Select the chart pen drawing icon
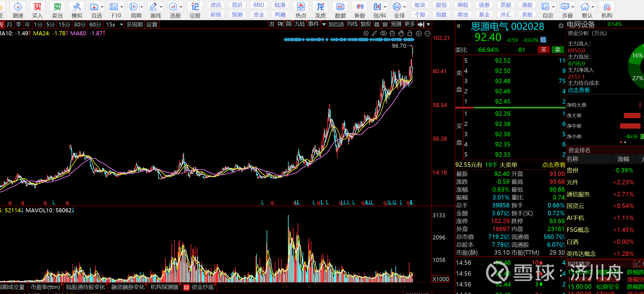Image resolution: width=644 pixels, height=294 pixels. pyautogui.click(x=374, y=34)
